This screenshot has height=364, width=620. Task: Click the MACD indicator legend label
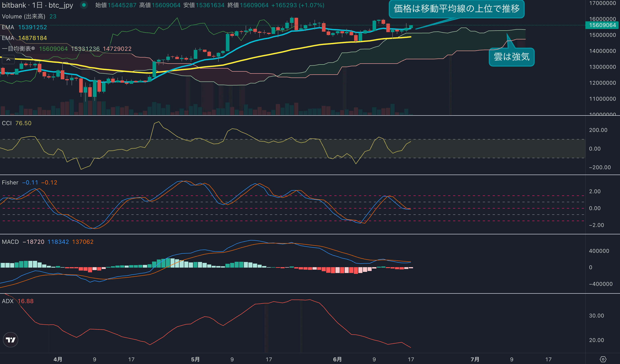[10, 242]
